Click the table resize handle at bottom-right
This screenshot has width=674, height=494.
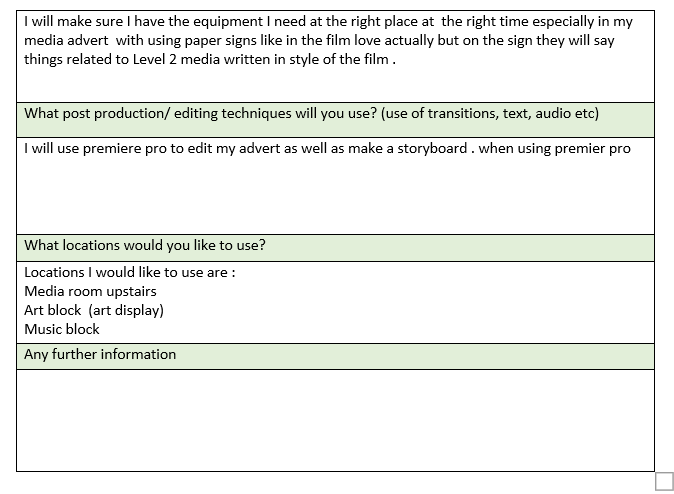click(664, 481)
